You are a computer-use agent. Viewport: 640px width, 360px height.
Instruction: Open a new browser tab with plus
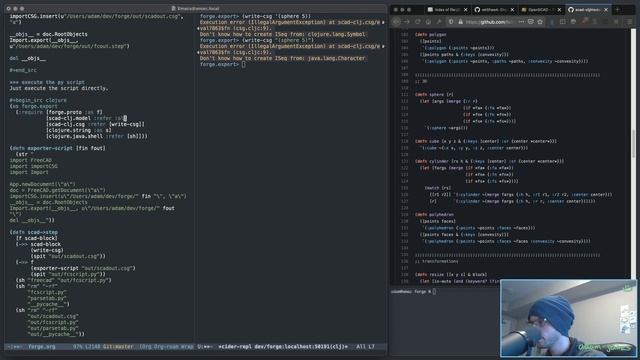(618, 9)
